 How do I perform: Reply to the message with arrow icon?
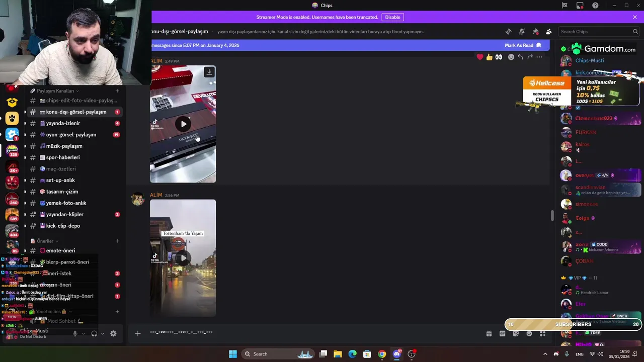point(520,57)
